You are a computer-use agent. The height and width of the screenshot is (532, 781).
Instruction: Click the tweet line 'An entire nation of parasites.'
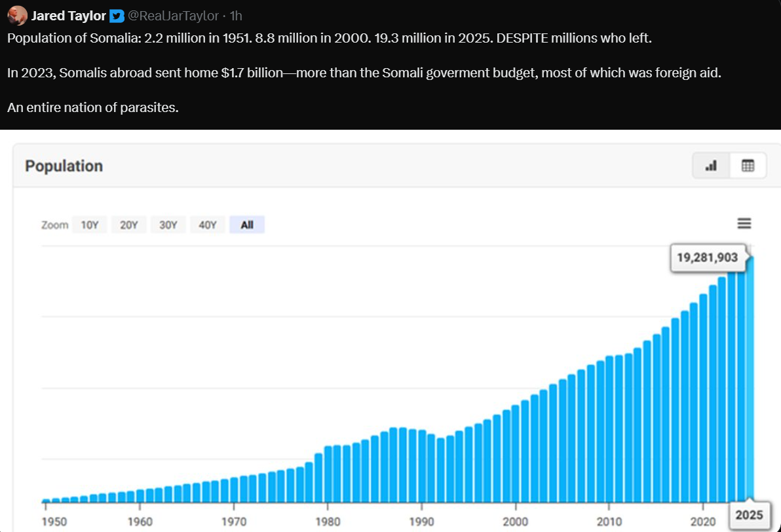[92, 107]
